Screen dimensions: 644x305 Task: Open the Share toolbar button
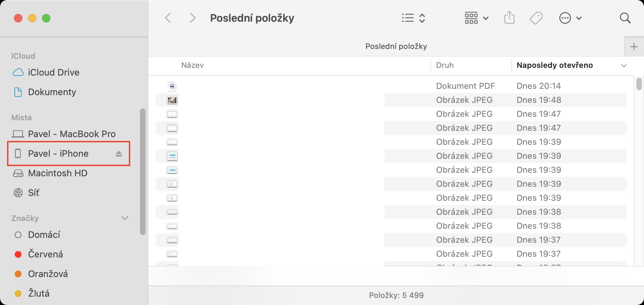[509, 18]
